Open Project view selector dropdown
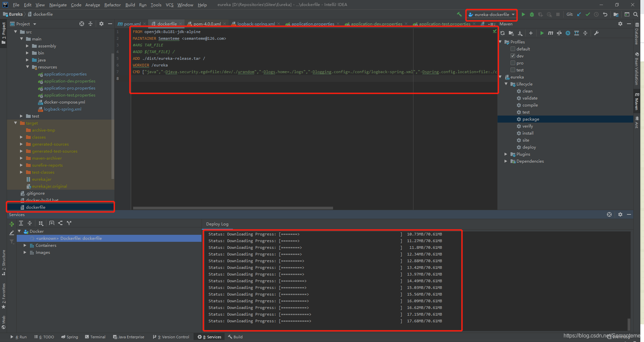644x342 pixels. pyautogui.click(x=23, y=24)
